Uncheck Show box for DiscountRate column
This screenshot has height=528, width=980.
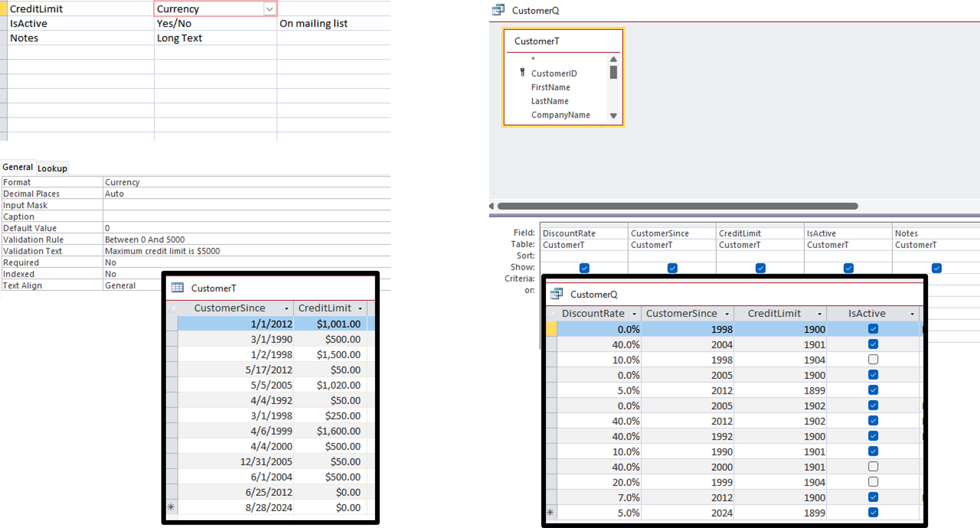click(584, 268)
